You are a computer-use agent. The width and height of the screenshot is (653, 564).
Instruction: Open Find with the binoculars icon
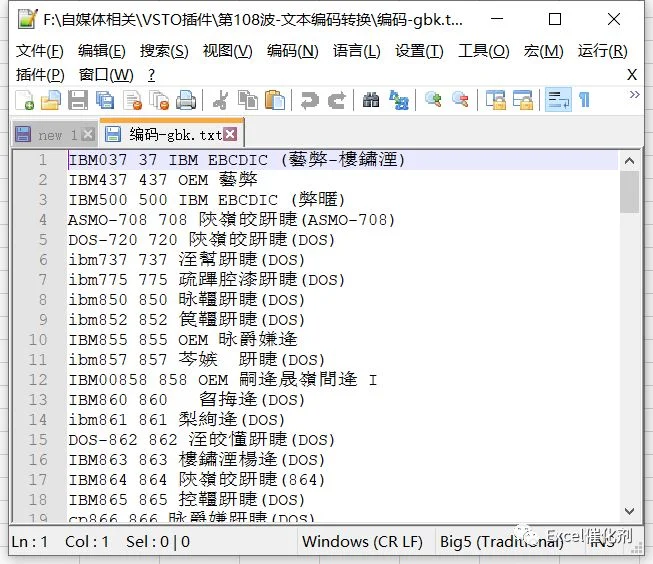pyautogui.click(x=371, y=100)
